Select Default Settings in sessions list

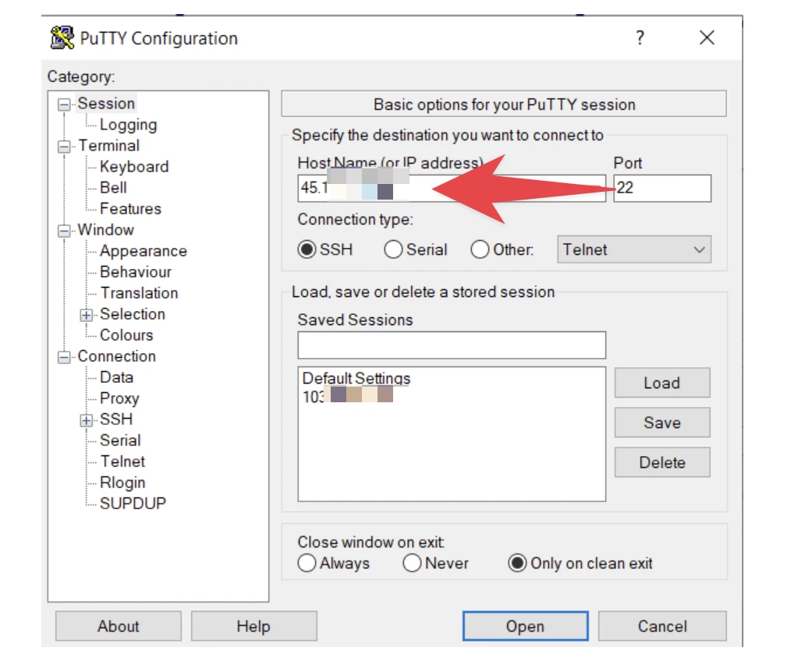click(x=356, y=378)
